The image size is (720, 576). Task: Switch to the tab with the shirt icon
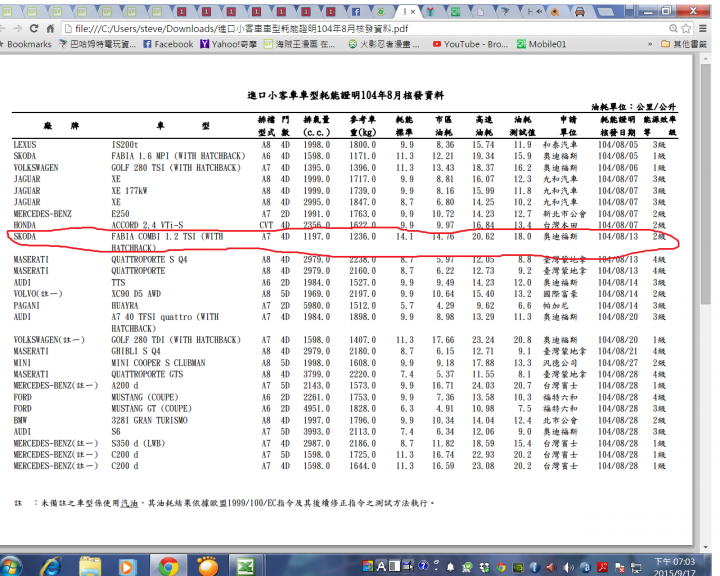pyautogui.click(x=430, y=12)
